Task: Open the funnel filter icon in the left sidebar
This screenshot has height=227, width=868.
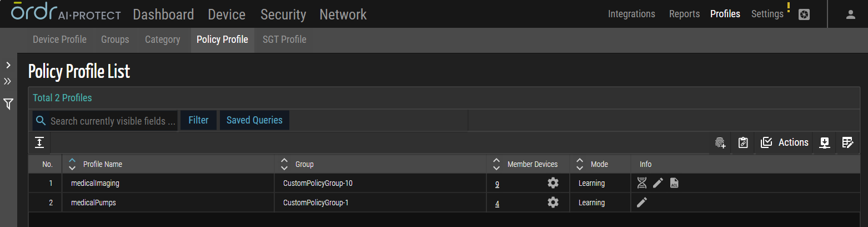Action: click(x=8, y=104)
